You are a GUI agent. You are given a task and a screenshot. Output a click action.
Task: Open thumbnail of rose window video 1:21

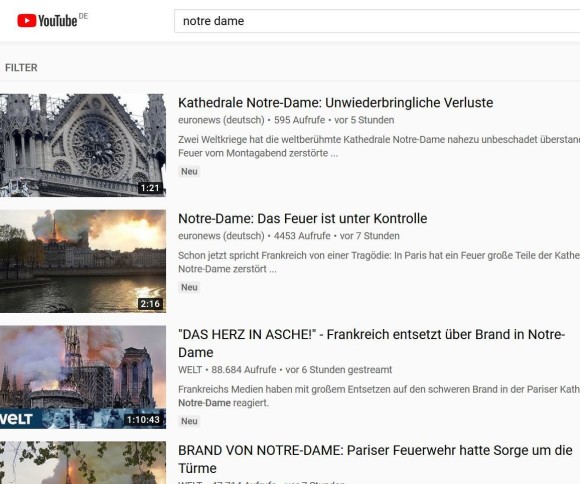click(x=83, y=145)
